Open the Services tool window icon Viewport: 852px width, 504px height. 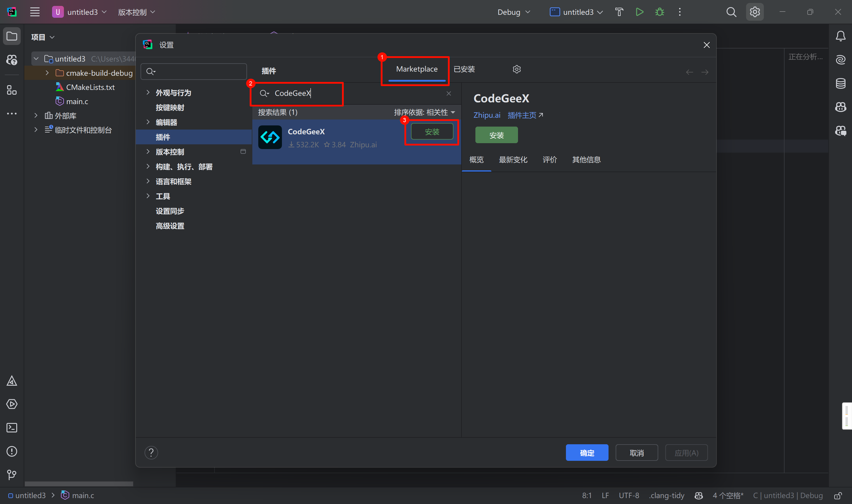[x=12, y=404]
